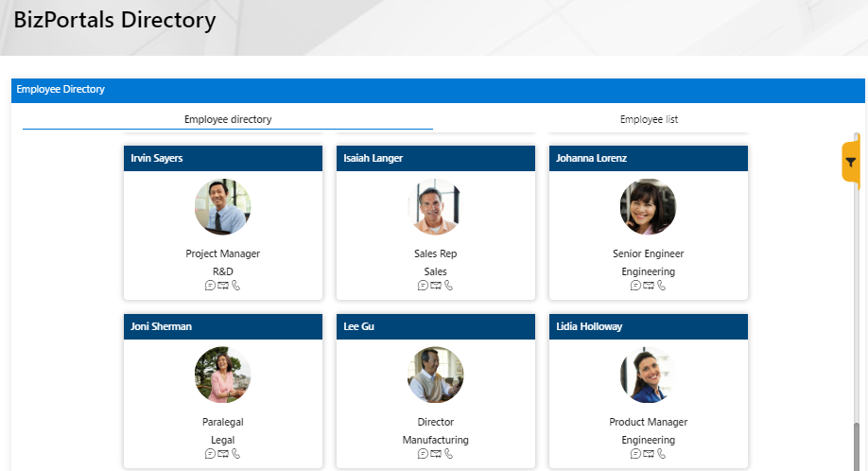Open chat with Irvin Sayers

[x=210, y=286]
